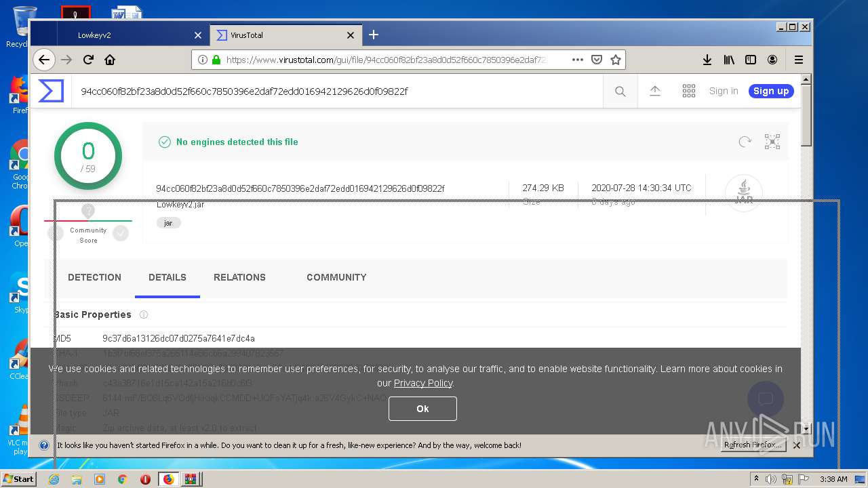Click the Sign in link
Screen dimensions: 868x488
pyautogui.click(x=724, y=91)
